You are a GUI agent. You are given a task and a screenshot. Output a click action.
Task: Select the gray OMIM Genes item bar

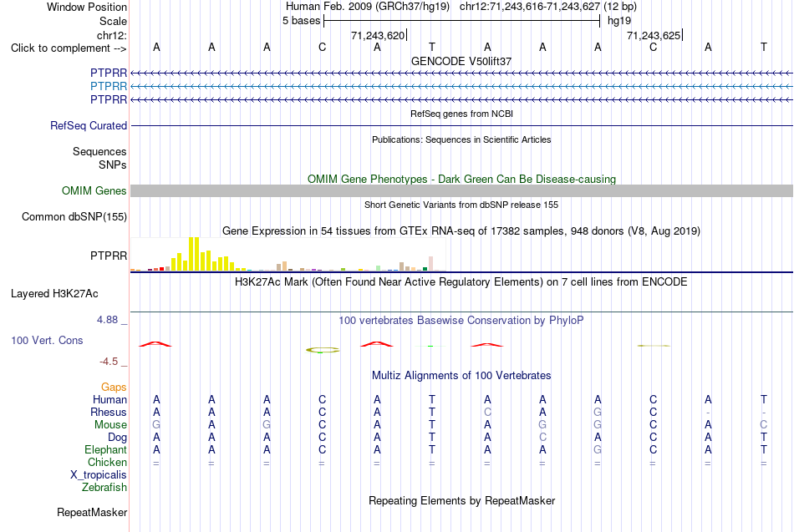tap(461, 190)
